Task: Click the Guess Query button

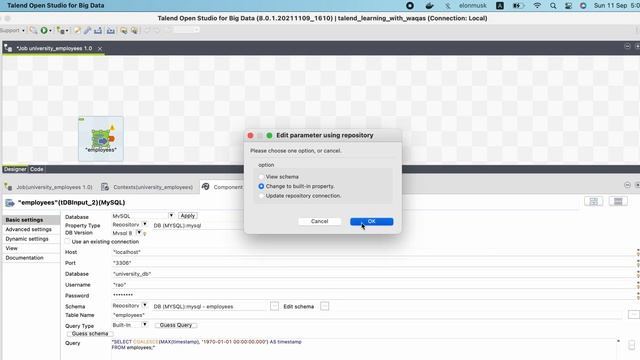Action: click(176, 325)
